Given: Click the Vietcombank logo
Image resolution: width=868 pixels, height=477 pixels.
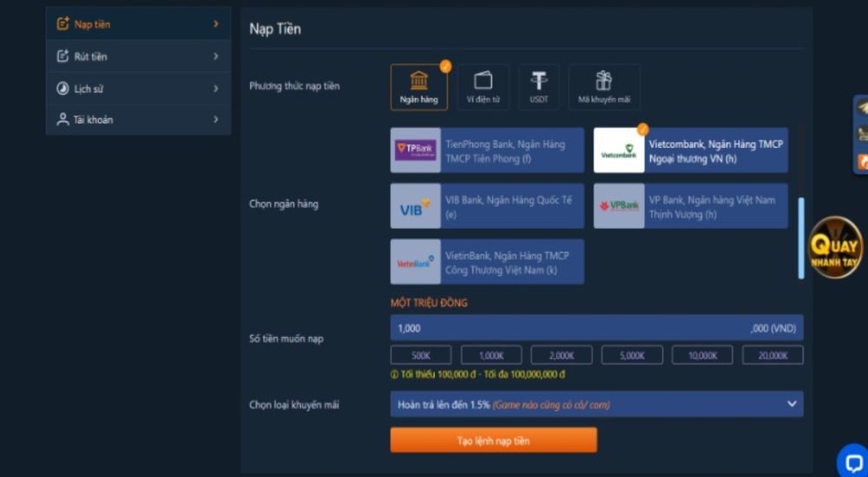Looking at the screenshot, I should [619, 150].
